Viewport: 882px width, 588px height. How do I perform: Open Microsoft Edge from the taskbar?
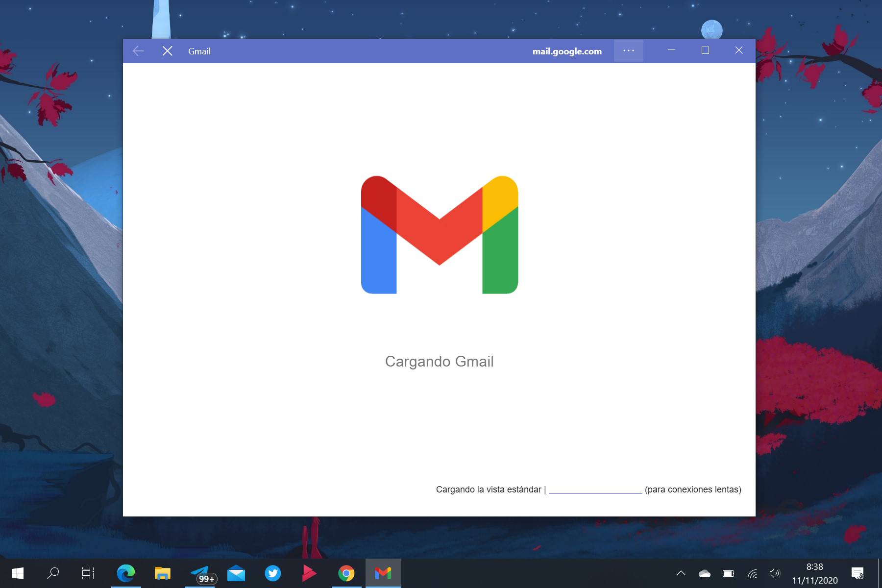click(x=126, y=573)
